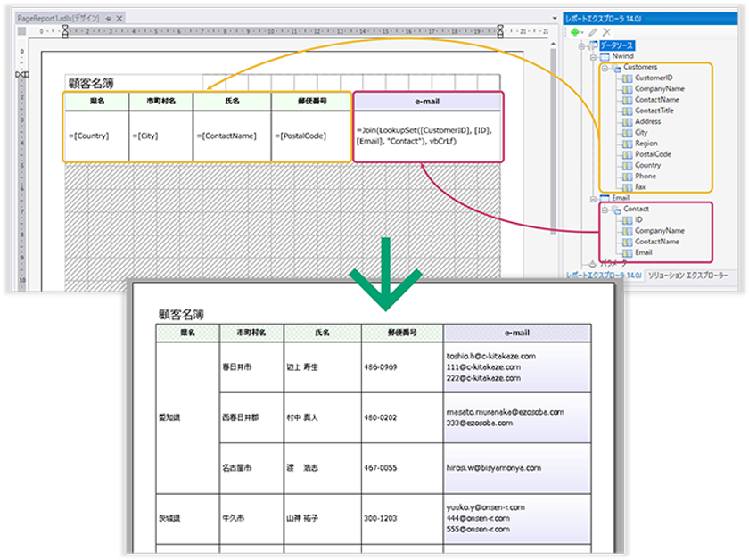
Task: Click the =[Country] cell in designer
Action: click(x=89, y=136)
